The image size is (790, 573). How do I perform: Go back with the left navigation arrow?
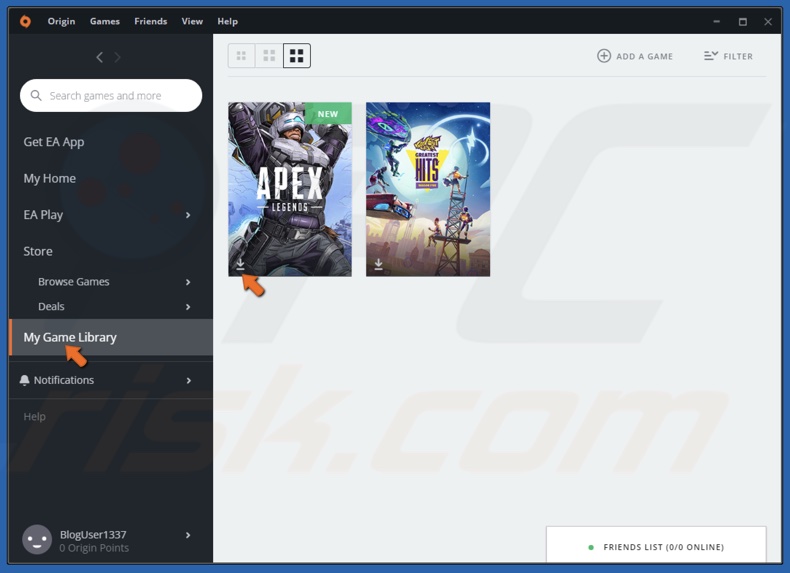100,57
